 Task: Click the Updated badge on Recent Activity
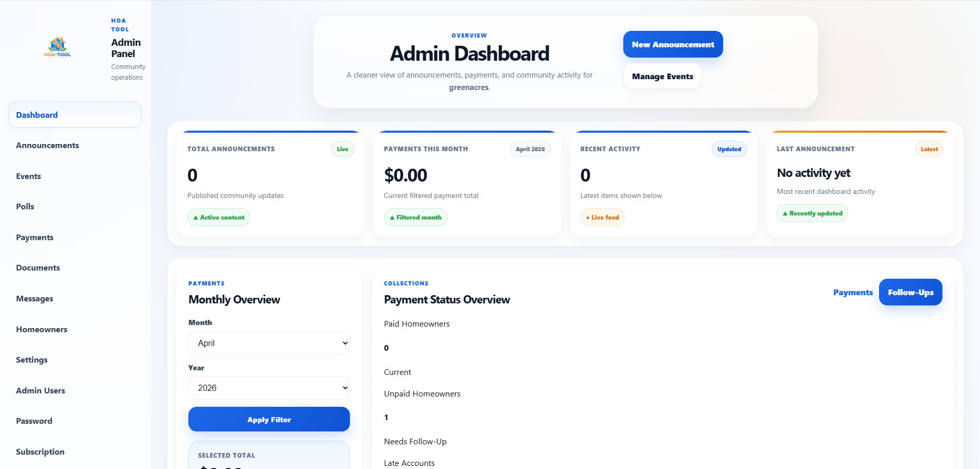(729, 149)
